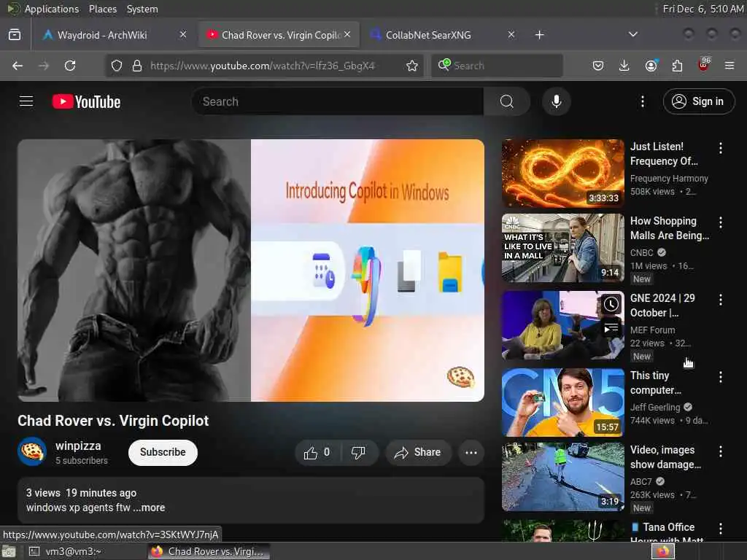This screenshot has width=747, height=560.
Task: Like the video with thumbs up
Action: [317, 452]
